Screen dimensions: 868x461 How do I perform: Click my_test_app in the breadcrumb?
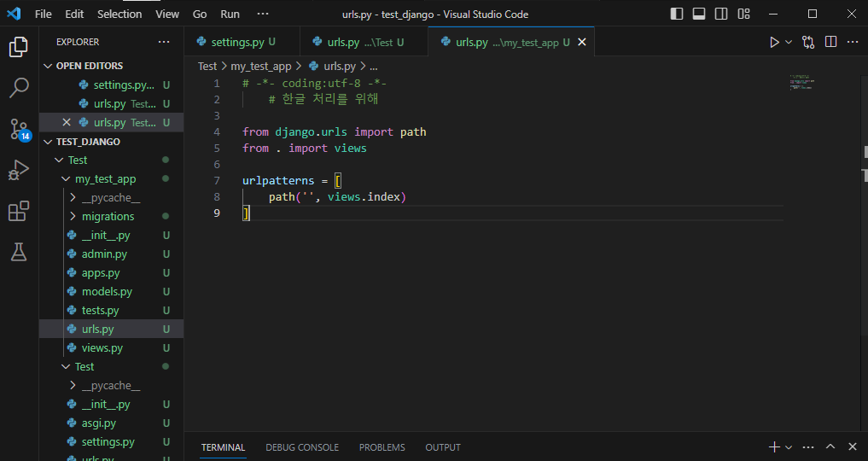click(x=260, y=67)
